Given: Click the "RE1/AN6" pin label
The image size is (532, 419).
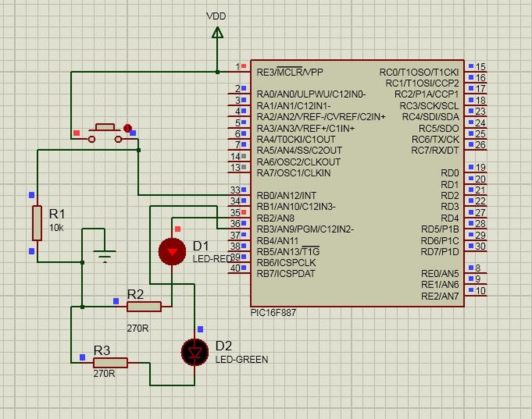Looking at the screenshot, I should tap(440, 284).
